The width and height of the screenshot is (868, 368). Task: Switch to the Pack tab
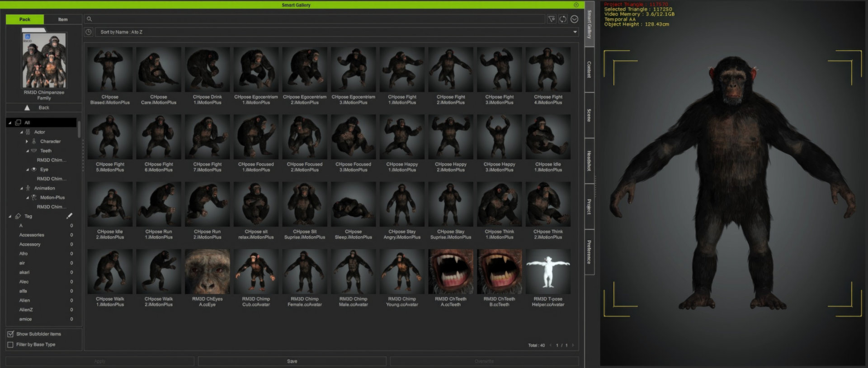click(x=25, y=19)
